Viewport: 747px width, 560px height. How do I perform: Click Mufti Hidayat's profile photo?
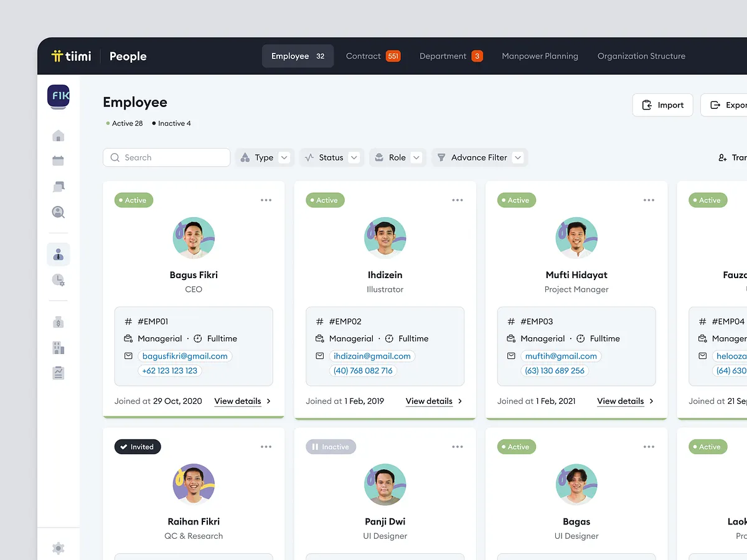[x=576, y=238]
